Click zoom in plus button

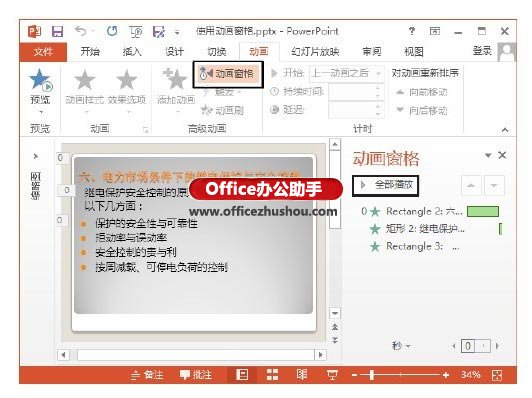pyautogui.click(x=446, y=375)
